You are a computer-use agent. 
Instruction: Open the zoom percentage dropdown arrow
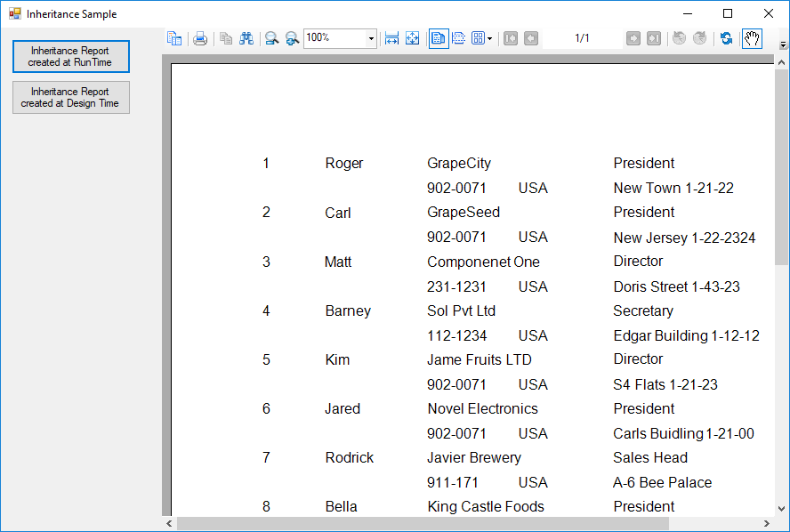click(371, 39)
